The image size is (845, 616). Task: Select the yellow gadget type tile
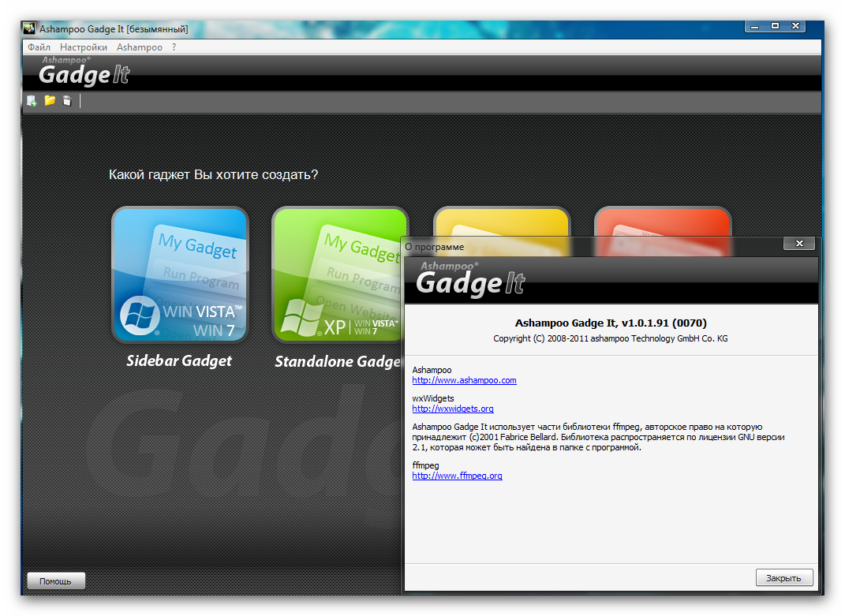[501, 222]
